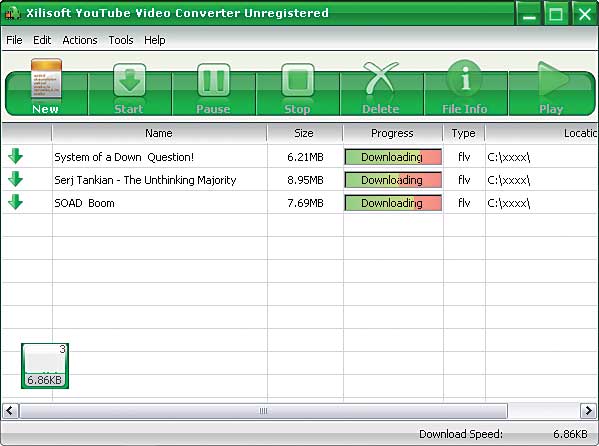Image resolution: width=599 pixels, height=446 pixels.
Task: Open the File menu
Action: pyautogui.click(x=14, y=40)
